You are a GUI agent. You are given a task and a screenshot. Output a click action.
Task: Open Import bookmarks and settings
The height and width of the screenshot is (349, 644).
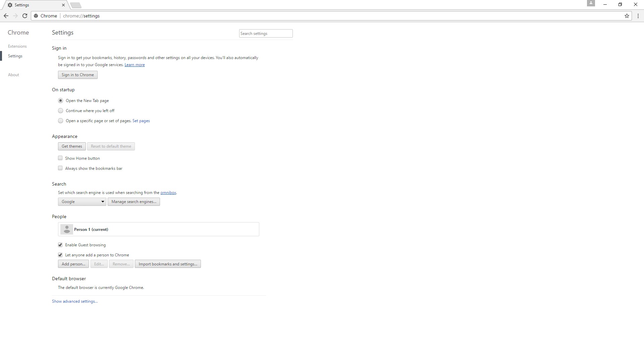[x=168, y=264]
